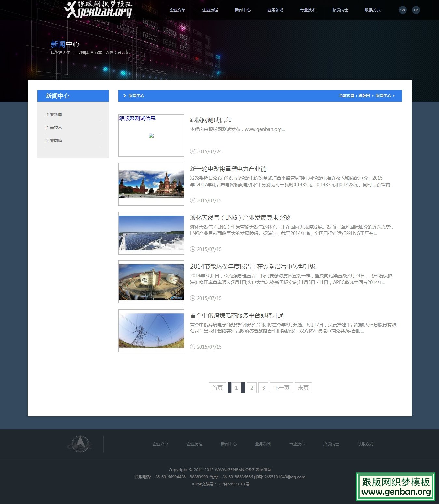439x504 pixels.
Task: Select 企业新闻 in the sidebar
Action: point(54,114)
